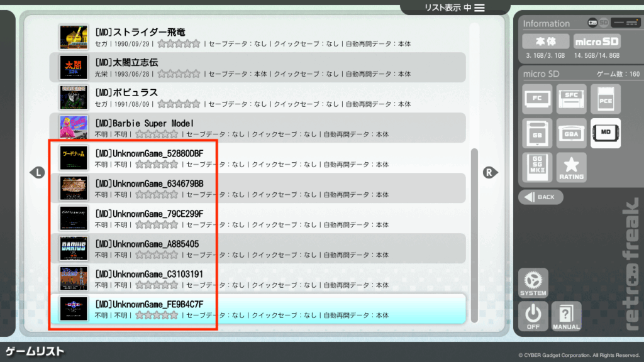This screenshot has height=362, width=644.
Task: Open the SYSTEM settings gear
Action: point(533,283)
